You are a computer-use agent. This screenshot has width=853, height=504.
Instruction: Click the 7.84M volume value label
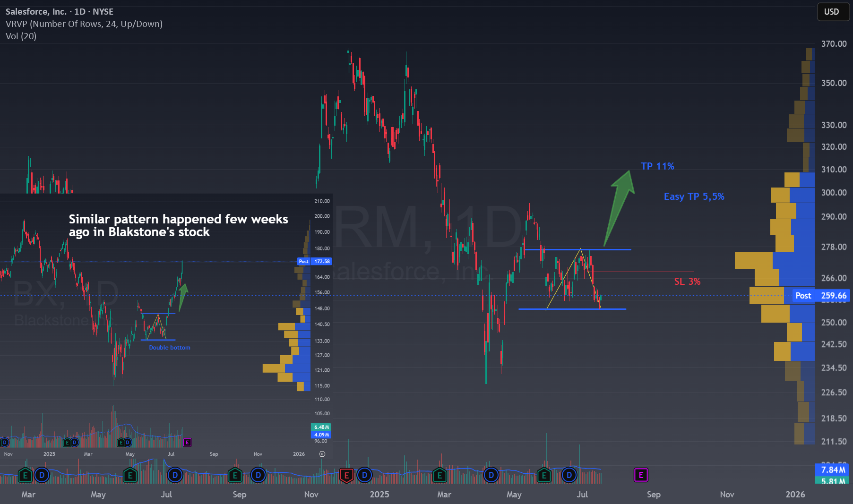833,470
